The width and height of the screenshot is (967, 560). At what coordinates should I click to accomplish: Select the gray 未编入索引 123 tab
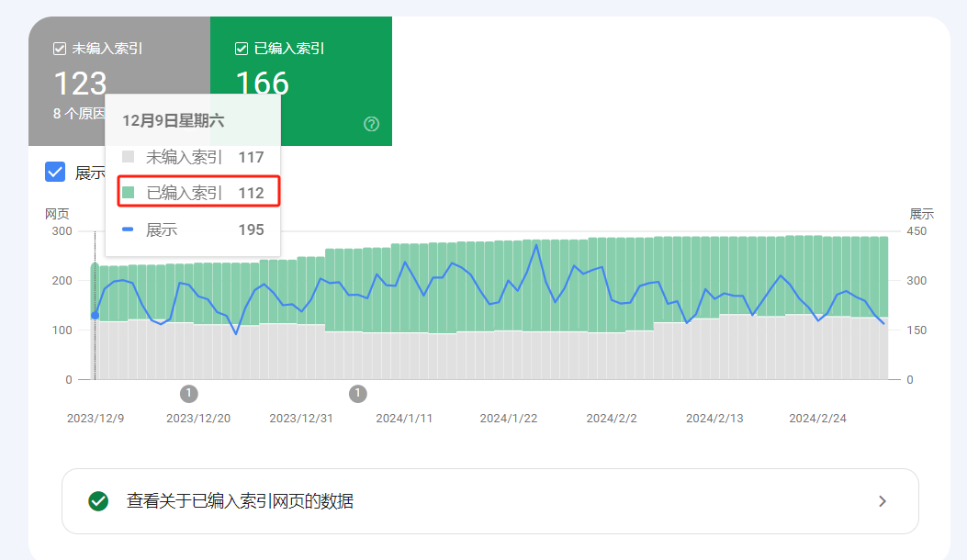(x=119, y=81)
